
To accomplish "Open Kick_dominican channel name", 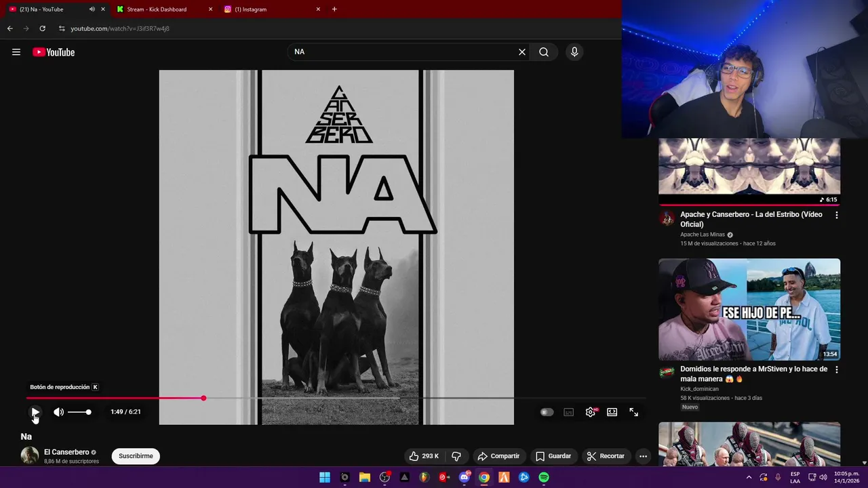I will point(699,389).
